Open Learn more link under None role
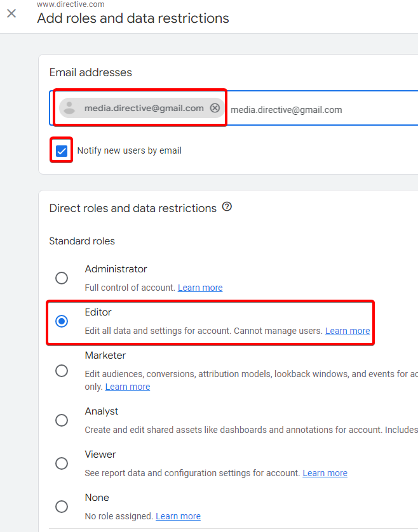Image resolution: width=418 pixels, height=532 pixels. click(x=178, y=516)
